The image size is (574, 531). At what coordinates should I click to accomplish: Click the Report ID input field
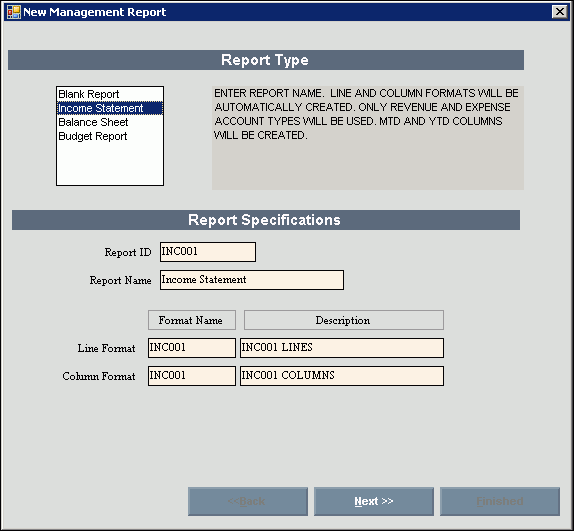(208, 252)
